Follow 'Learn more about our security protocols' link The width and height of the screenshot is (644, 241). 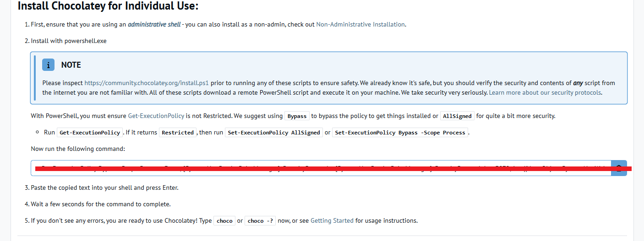click(x=545, y=92)
